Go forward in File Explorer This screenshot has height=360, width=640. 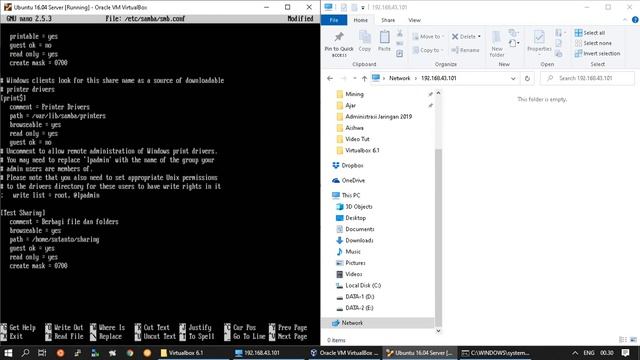[344, 78]
